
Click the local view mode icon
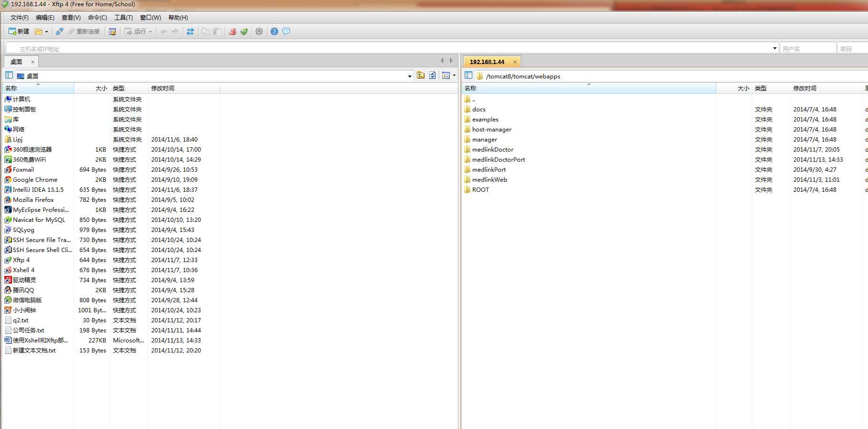pyautogui.click(x=446, y=75)
